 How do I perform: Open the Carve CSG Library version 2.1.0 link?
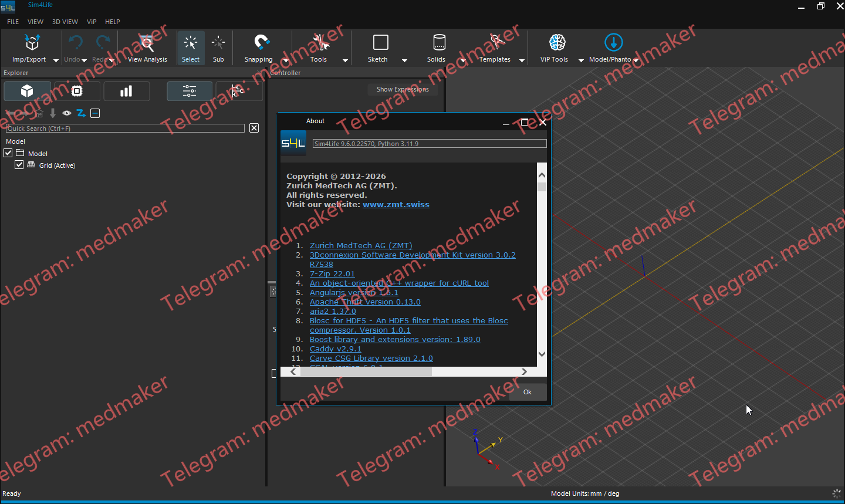click(371, 358)
